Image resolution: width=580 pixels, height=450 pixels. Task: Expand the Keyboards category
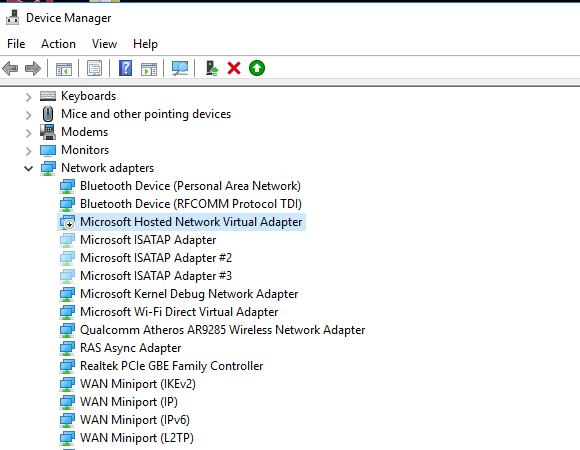(28, 97)
